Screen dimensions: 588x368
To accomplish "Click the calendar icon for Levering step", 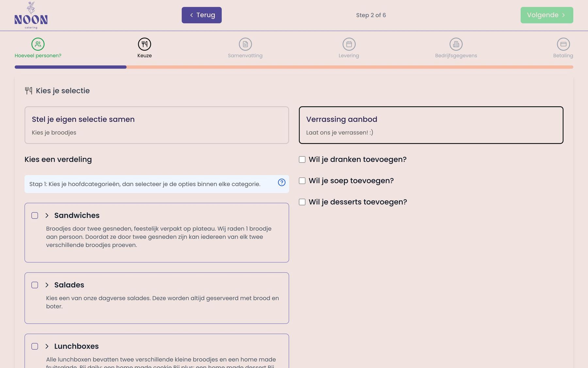I will pyautogui.click(x=349, y=44).
